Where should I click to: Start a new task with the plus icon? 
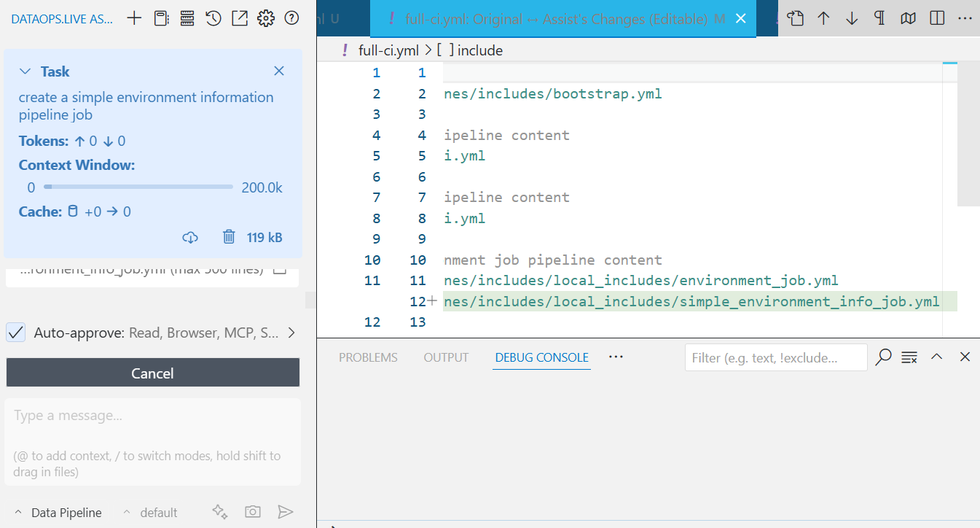pos(134,18)
